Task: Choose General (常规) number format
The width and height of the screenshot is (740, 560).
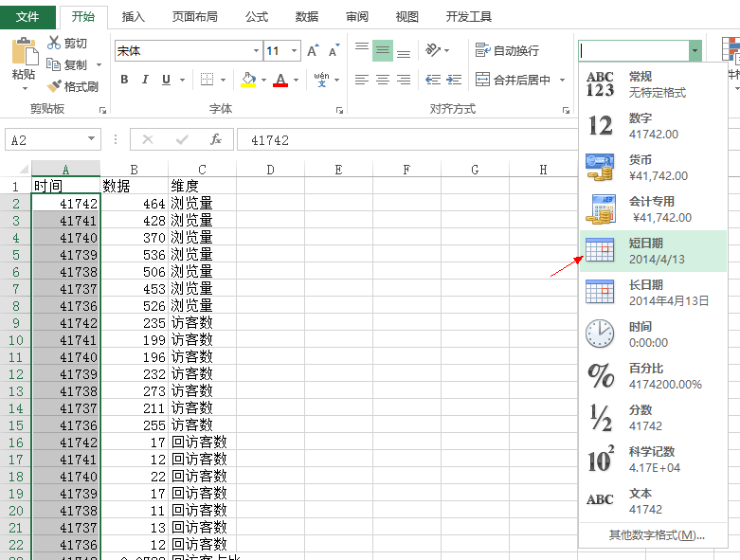Action: pos(653,84)
